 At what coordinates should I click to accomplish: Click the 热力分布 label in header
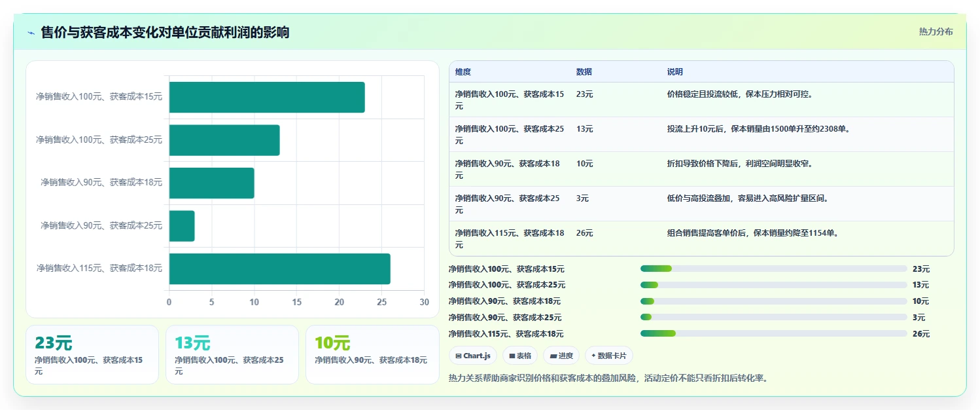[x=936, y=31]
